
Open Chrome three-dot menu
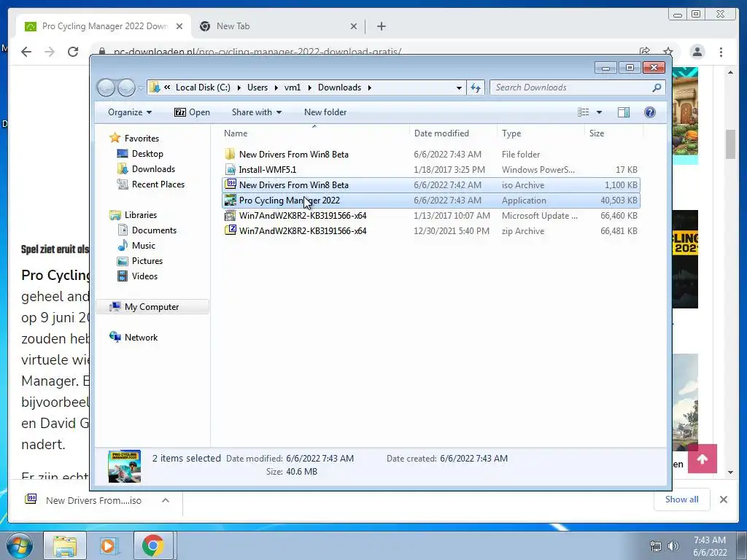point(721,52)
